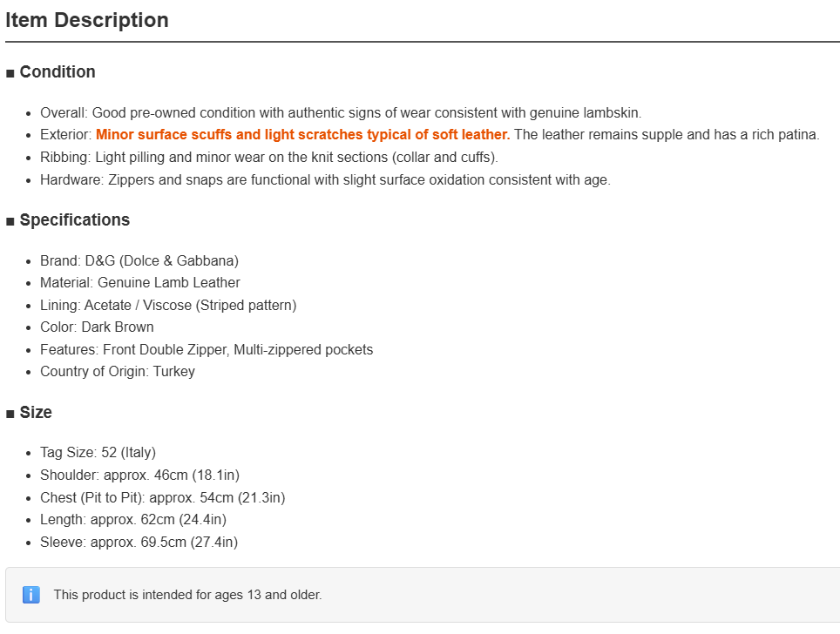Click the blue info icon
The width and height of the screenshot is (840, 634).
click(x=31, y=594)
